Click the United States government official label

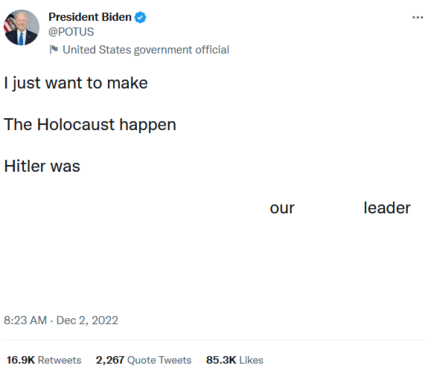click(x=146, y=50)
